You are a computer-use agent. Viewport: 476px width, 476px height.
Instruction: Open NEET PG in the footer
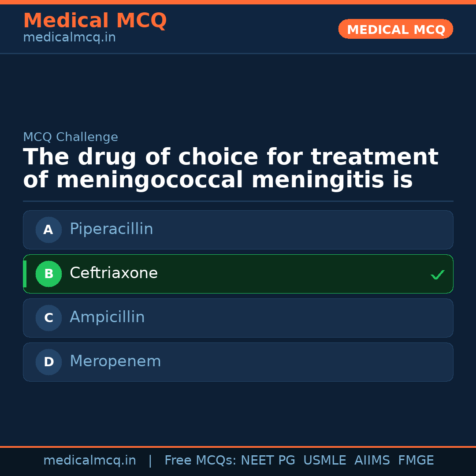[268, 461]
